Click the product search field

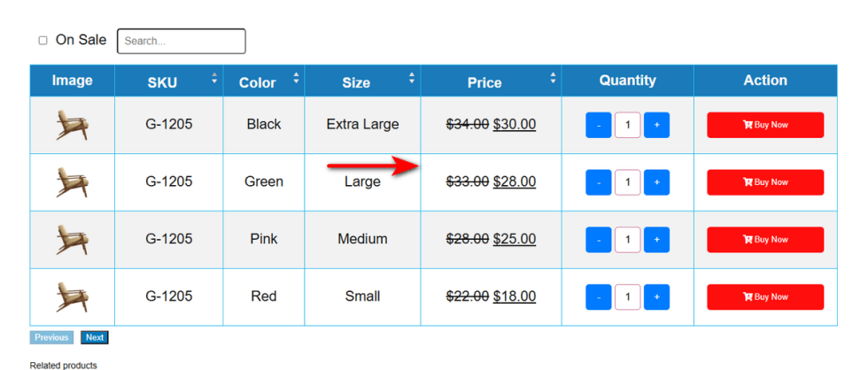(181, 41)
